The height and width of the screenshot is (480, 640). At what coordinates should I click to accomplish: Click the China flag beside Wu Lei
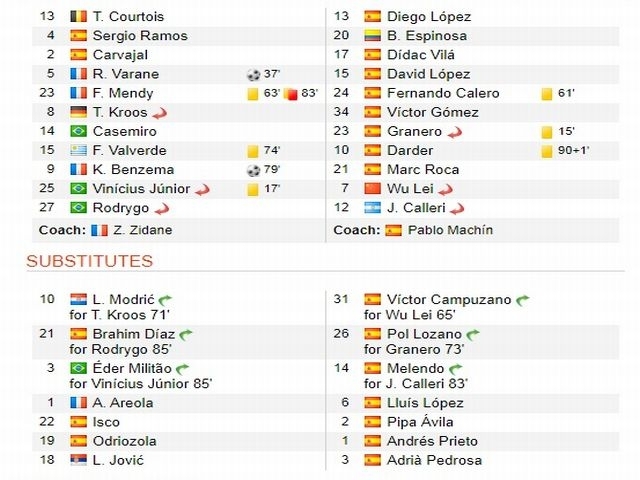(372, 189)
